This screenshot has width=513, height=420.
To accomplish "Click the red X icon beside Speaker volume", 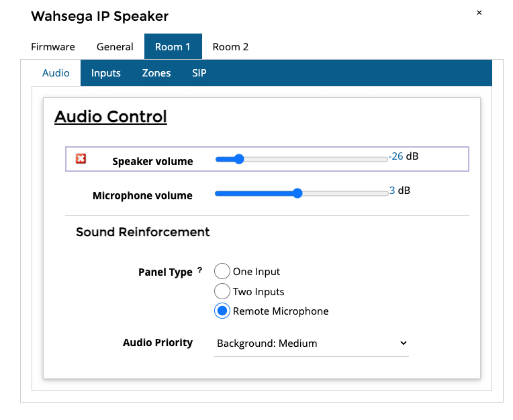I will [x=81, y=158].
